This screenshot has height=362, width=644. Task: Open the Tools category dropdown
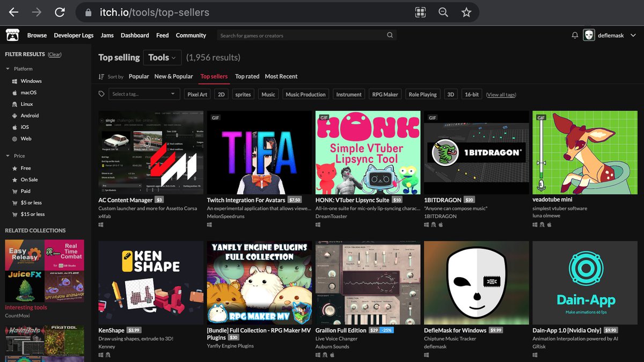(162, 57)
